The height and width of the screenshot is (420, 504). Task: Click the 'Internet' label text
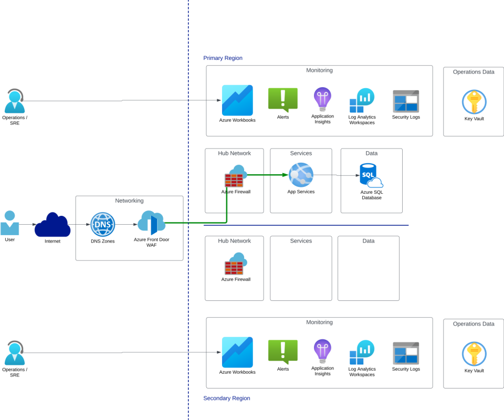click(x=52, y=241)
